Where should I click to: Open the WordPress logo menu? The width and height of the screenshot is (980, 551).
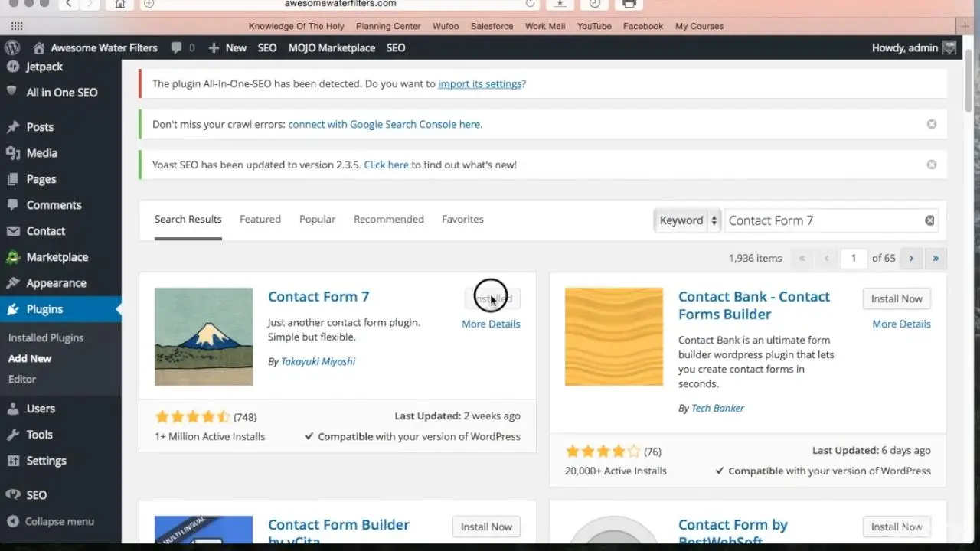(11, 47)
